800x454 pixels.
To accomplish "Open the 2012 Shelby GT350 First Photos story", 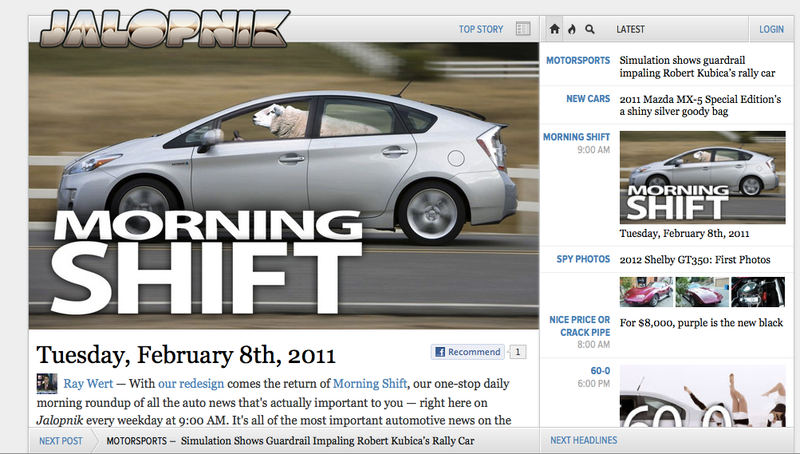I will point(695,260).
